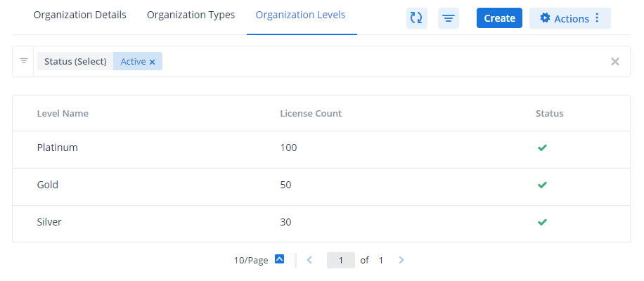Click the green check for Platinum status
644x281 pixels.
point(541,148)
